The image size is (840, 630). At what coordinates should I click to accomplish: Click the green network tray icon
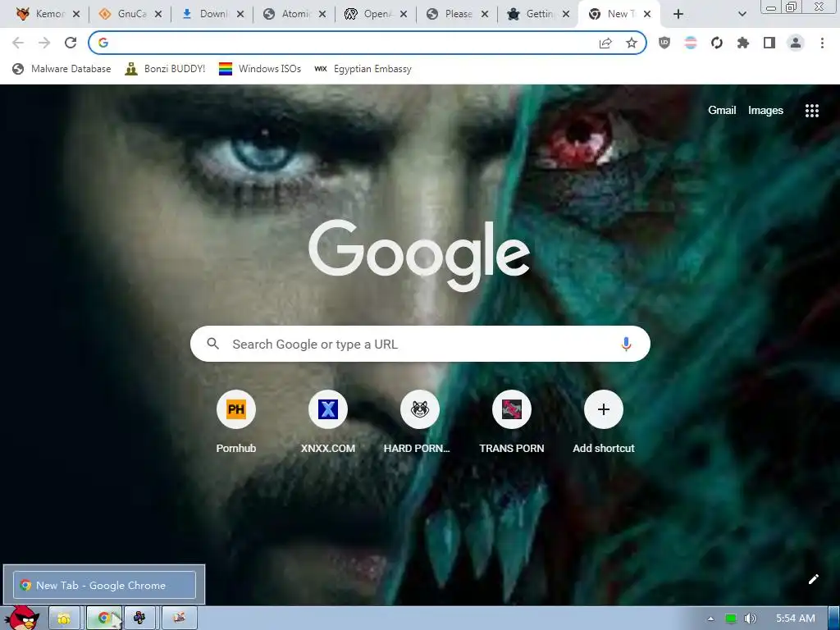pyautogui.click(x=731, y=619)
